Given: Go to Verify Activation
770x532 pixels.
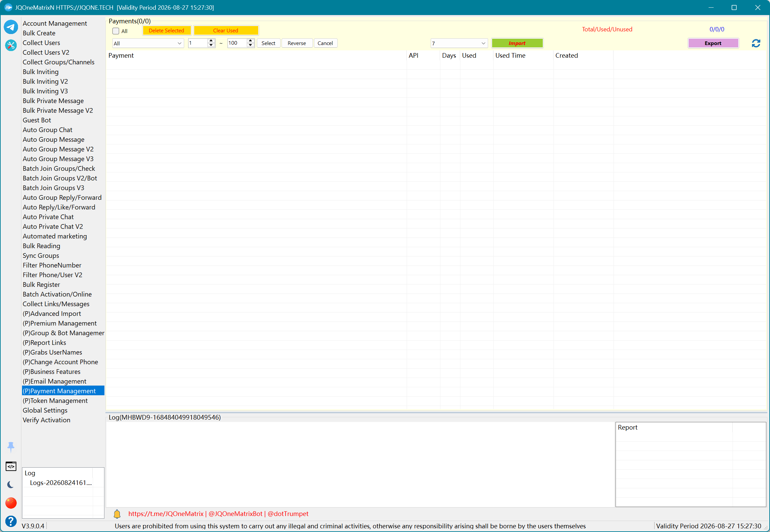Looking at the screenshot, I should pos(46,420).
